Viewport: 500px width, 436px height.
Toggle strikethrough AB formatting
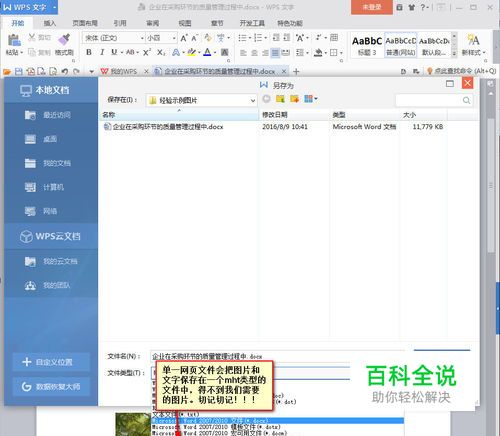tap(130, 52)
